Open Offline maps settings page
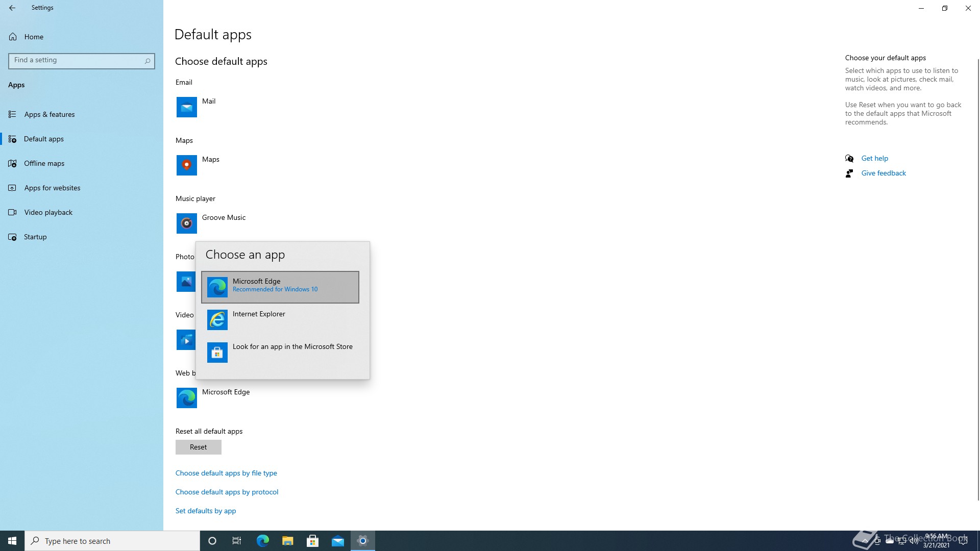 pos(44,163)
